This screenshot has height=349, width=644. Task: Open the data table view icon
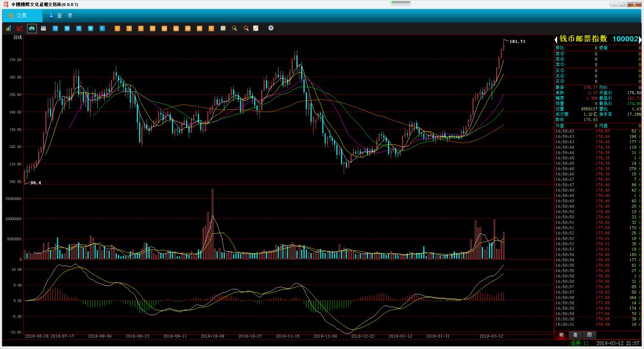[x=44, y=29]
